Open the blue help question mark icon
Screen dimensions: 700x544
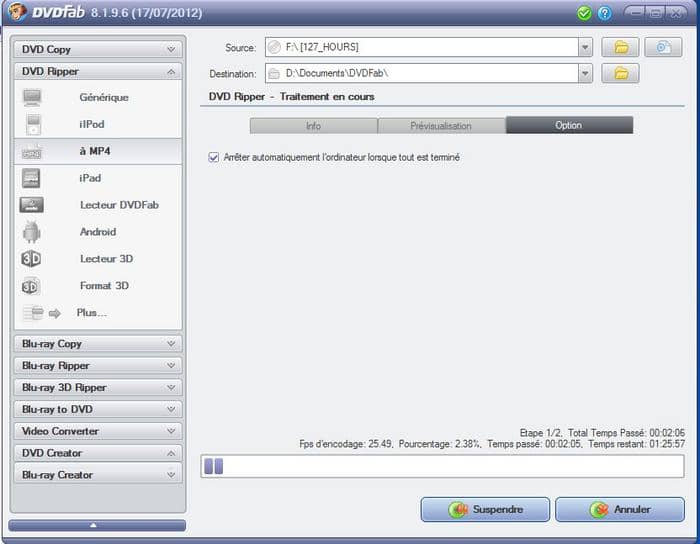click(604, 13)
